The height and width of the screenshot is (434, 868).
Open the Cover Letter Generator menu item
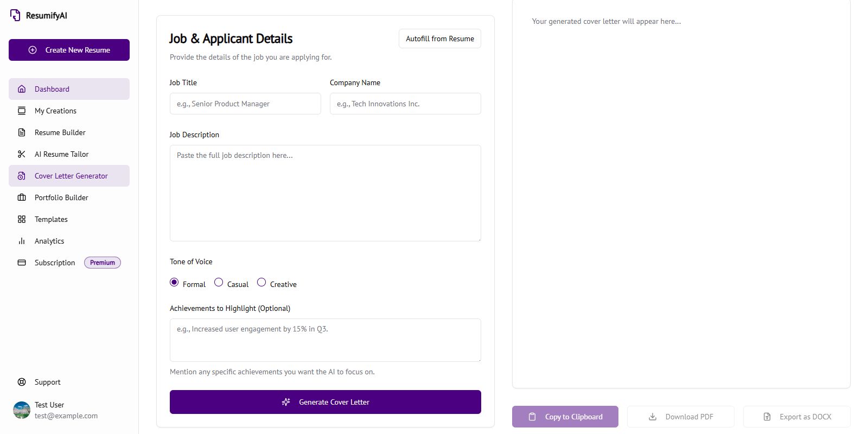[71, 176]
